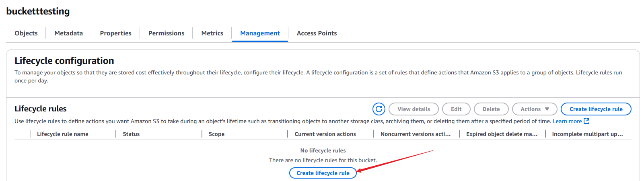Expand the Actions dropdown arrow
This screenshot has height=181, width=644.
point(547,109)
